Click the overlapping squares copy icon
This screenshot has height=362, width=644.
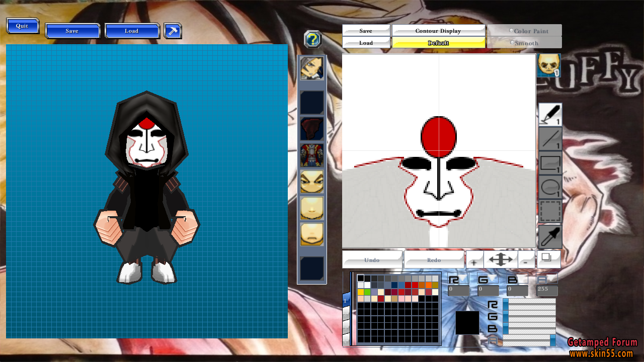(x=548, y=259)
